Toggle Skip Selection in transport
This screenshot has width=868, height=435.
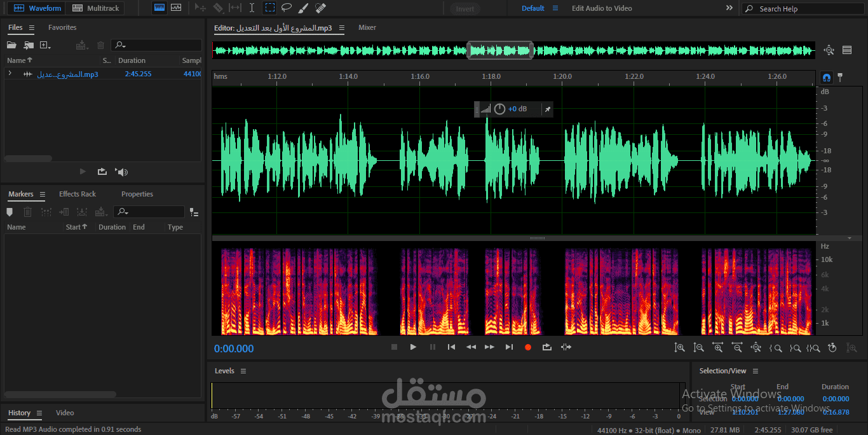(566, 347)
